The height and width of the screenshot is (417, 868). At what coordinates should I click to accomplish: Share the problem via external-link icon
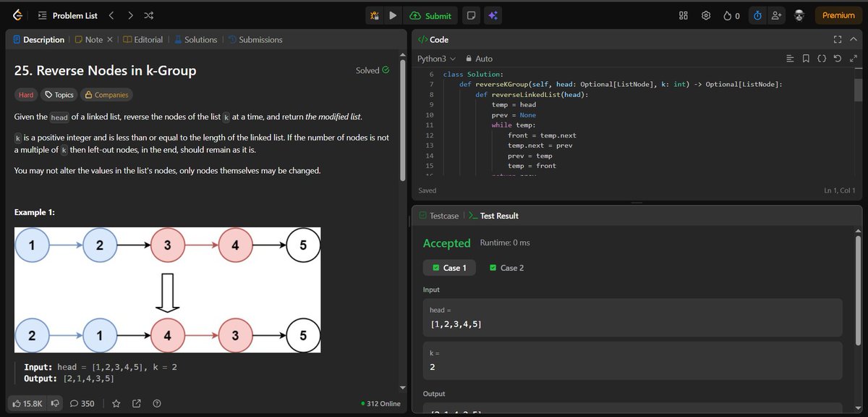(x=137, y=403)
